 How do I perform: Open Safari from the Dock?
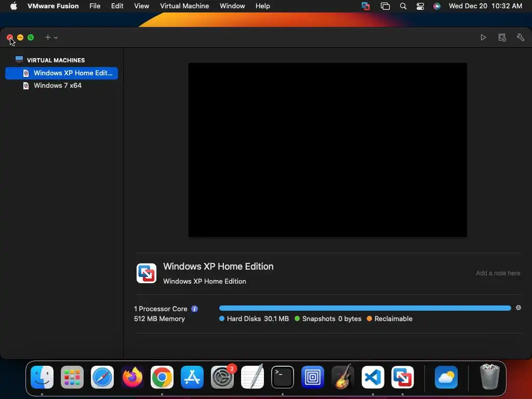tap(102, 377)
